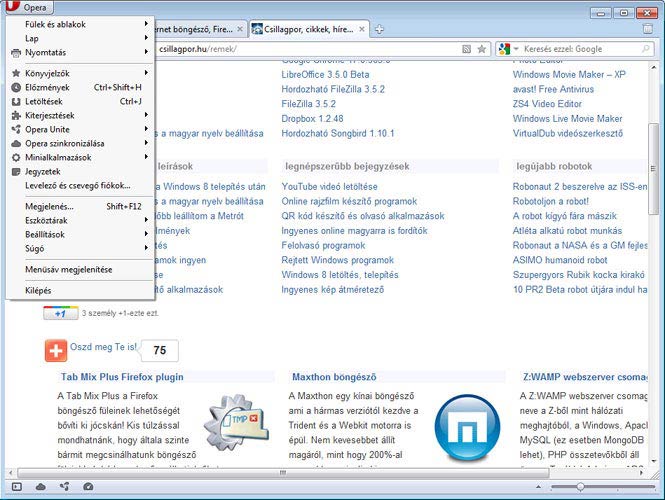Click the Tab Mix Plus gear thumbnail
665x500 pixels.
pos(236,422)
